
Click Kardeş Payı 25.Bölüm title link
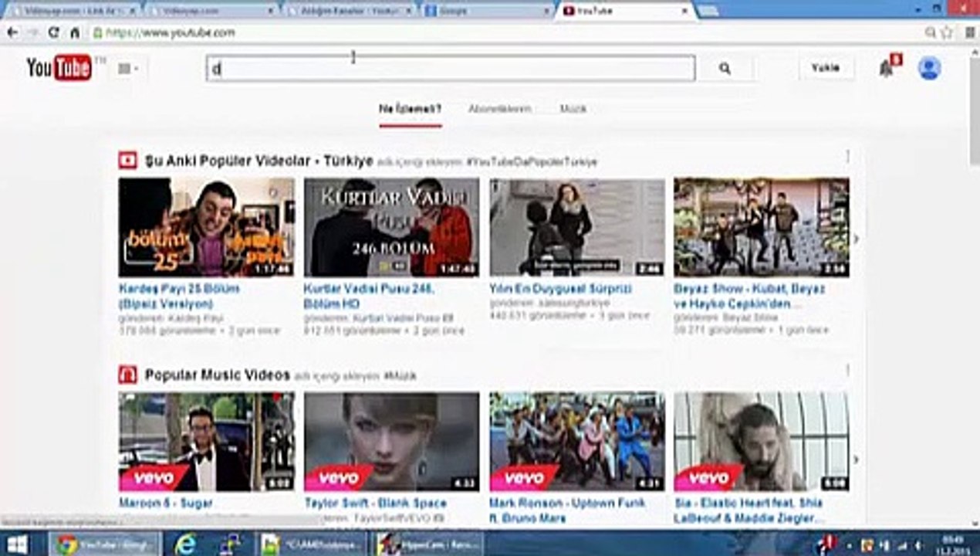coord(179,296)
